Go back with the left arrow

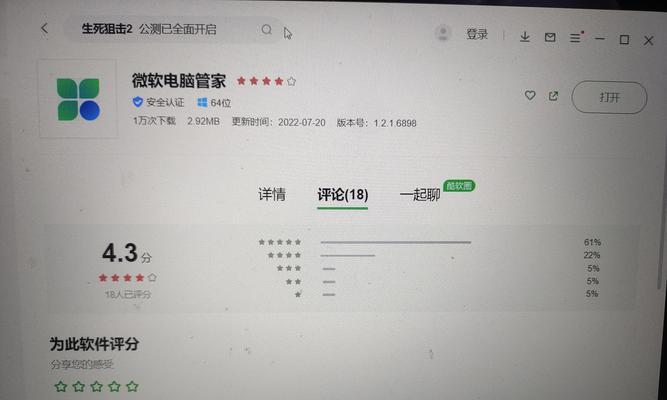(44, 29)
